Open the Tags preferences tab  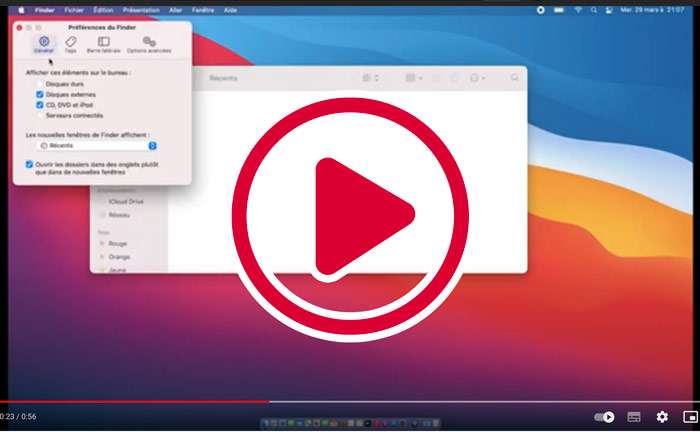coord(71,45)
